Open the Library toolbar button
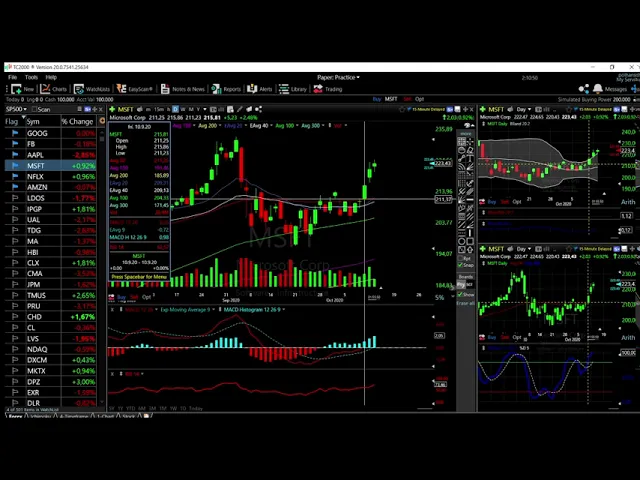The width and height of the screenshot is (640, 480). (293, 89)
